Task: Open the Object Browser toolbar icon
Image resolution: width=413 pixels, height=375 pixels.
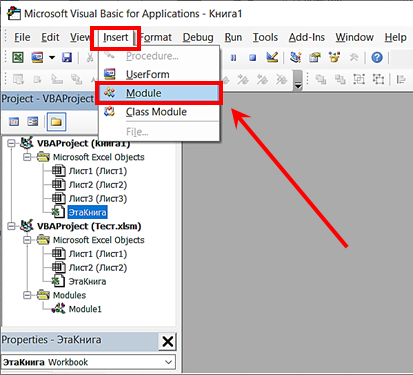Action: (x=334, y=57)
